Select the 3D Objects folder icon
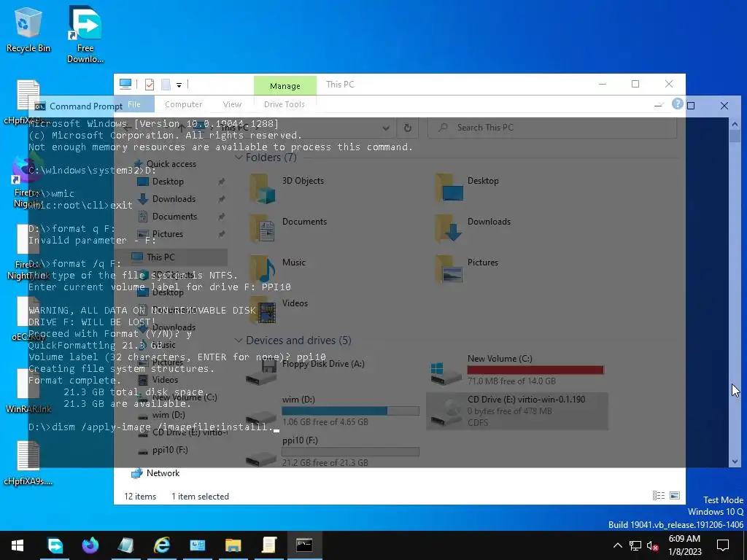 pos(263,188)
